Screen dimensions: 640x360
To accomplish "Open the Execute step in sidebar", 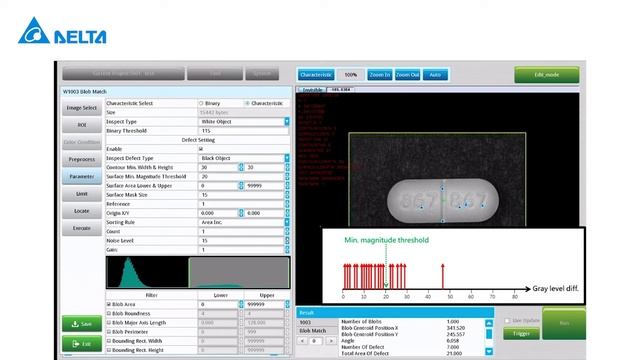I will pos(82,228).
